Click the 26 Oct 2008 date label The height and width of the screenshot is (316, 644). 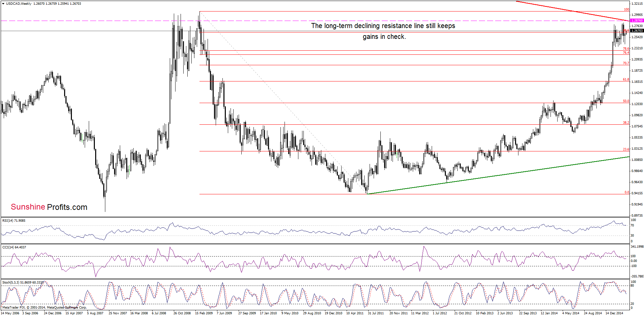182,313
